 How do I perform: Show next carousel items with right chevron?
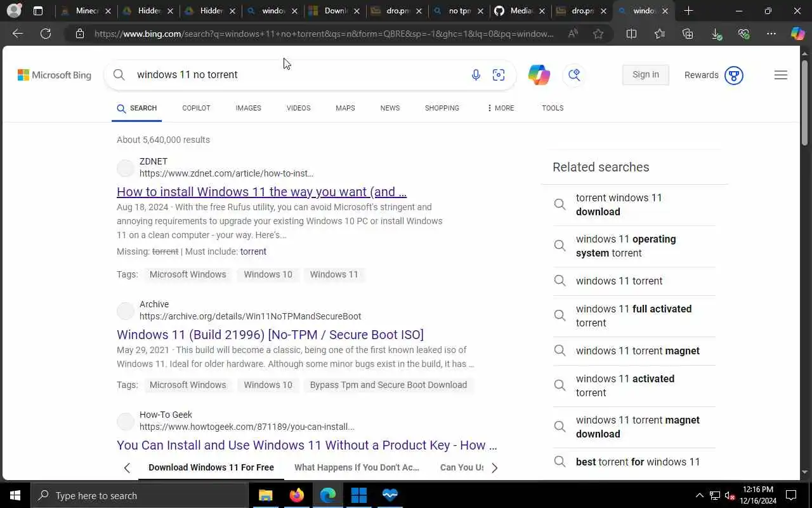(x=494, y=468)
